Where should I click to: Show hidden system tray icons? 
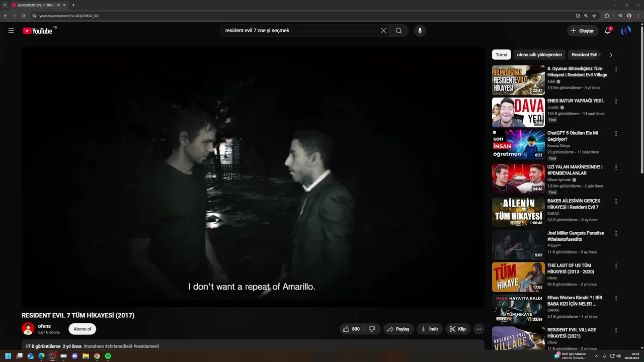596,356
